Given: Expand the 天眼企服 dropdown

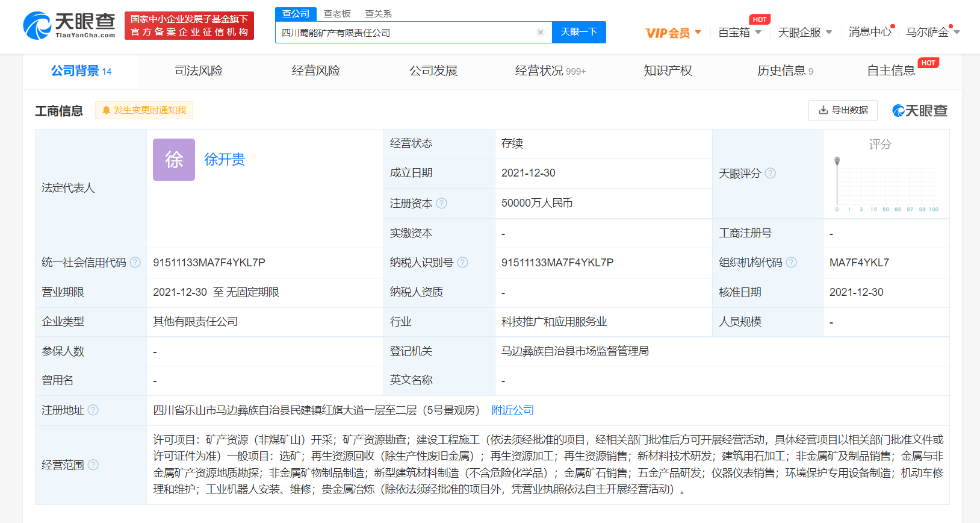Looking at the screenshot, I should point(805,33).
